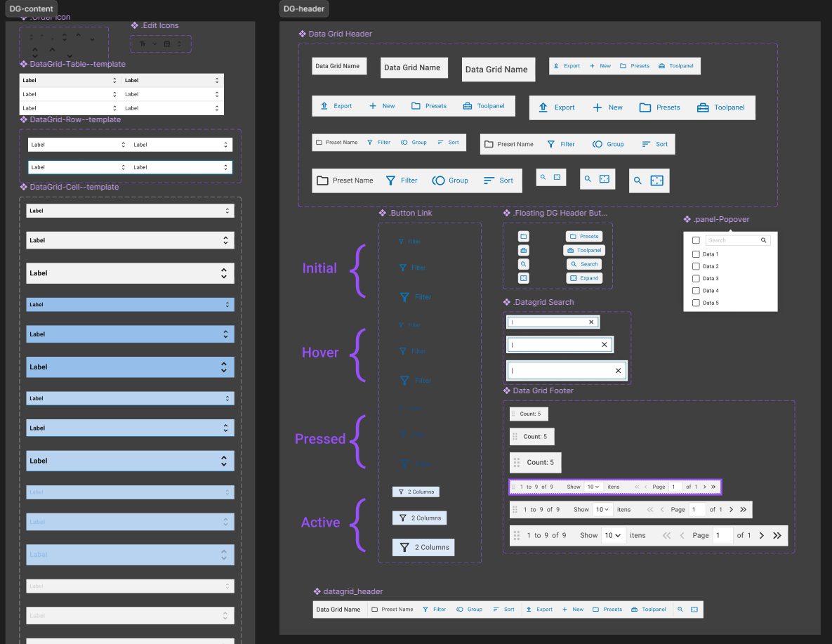Click the icon-only expand floating button
Image resolution: width=832 pixels, height=644 pixels.
click(x=523, y=278)
